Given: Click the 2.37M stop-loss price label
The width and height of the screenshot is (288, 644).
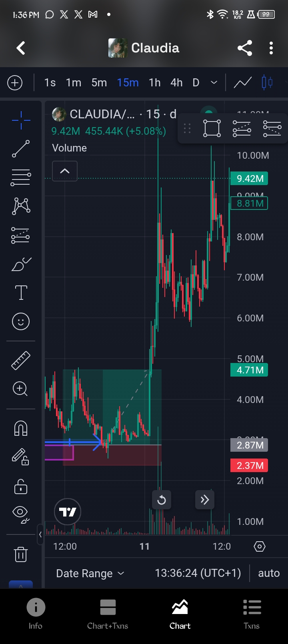Looking at the screenshot, I should pos(250,465).
